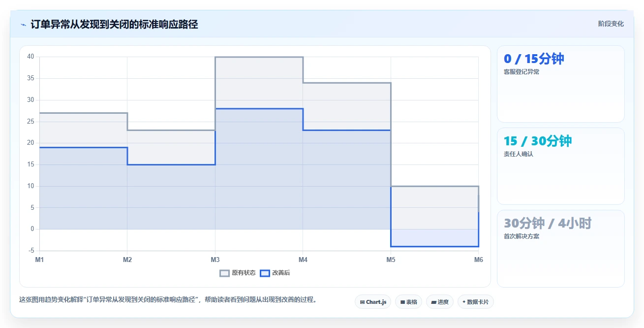Click the 表格 tag chip
644x328 pixels.
coord(408,302)
